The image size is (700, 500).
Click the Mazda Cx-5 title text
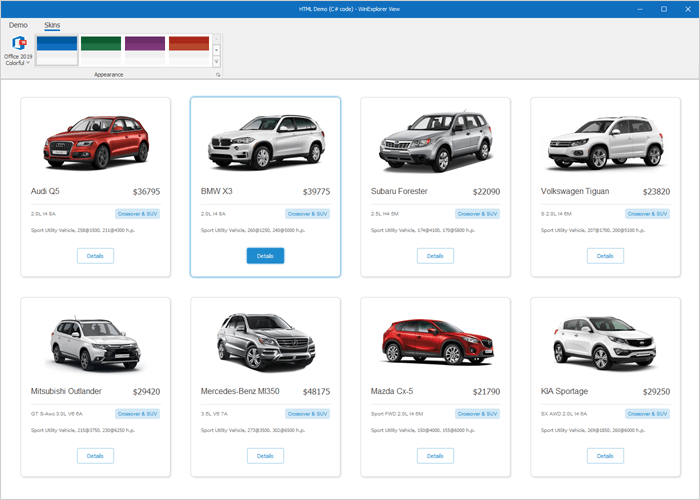coord(392,391)
